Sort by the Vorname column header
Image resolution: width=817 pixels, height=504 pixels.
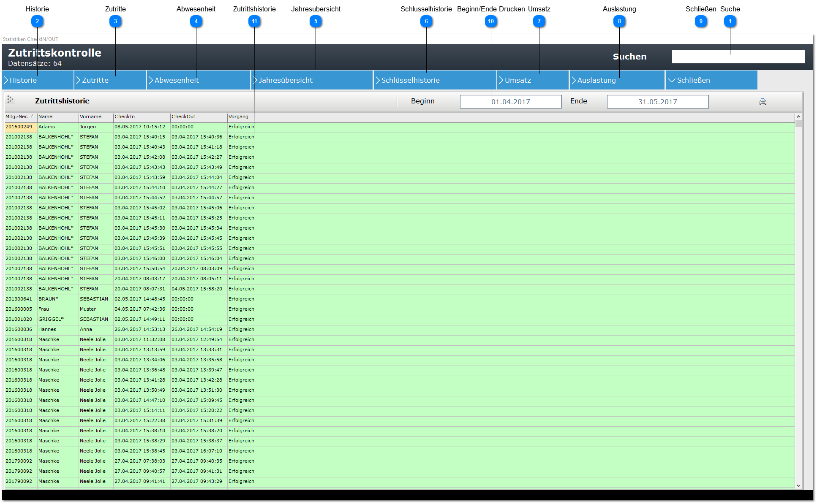96,117
